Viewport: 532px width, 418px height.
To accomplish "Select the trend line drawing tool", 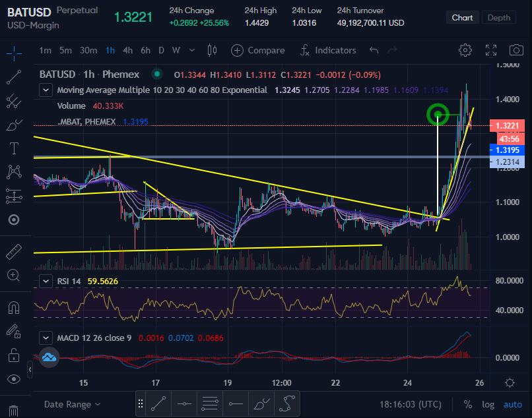I will 14,77.
